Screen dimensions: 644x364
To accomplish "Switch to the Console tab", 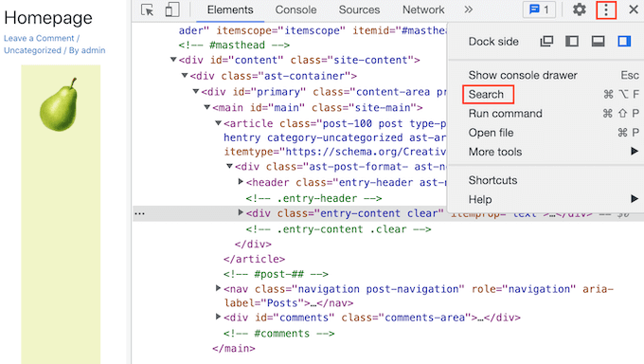I will [295, 9].
